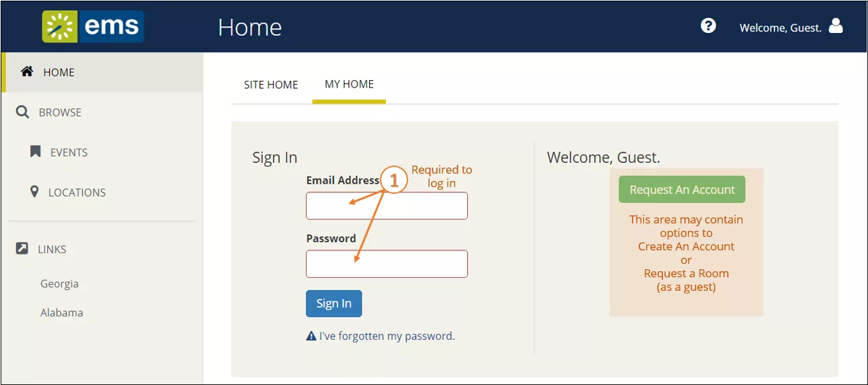Click the Request An Account button
The width and height of the screenshot is (868, 385).
tap(682, 190)
